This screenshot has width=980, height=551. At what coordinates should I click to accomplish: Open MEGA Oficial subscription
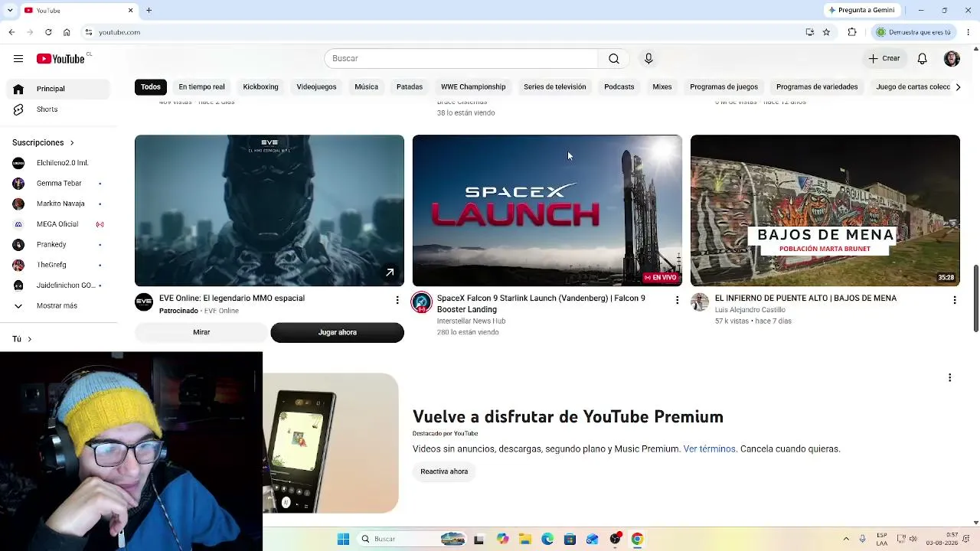point(57,224)
